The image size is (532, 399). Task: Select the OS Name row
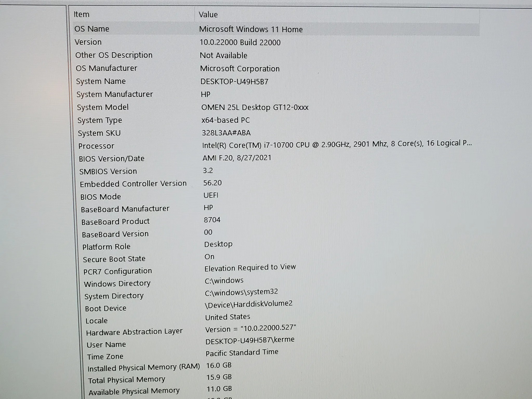click(x=91, y=29)
